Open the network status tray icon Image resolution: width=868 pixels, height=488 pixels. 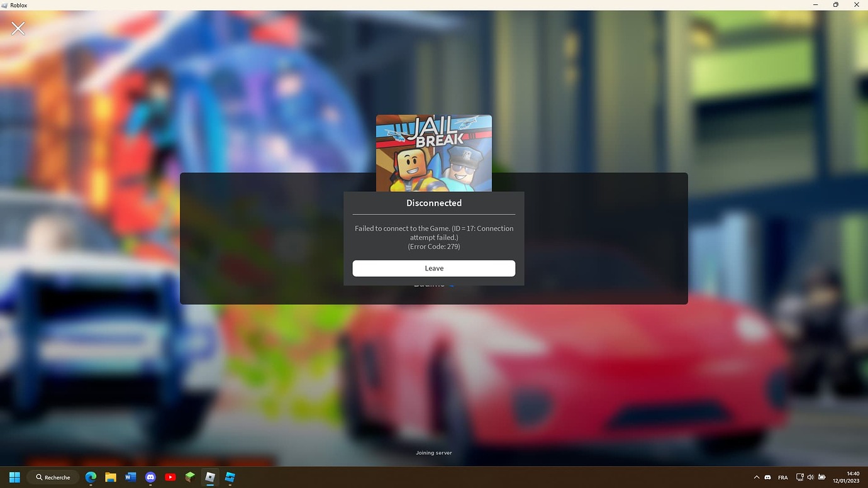coord(800,477)
